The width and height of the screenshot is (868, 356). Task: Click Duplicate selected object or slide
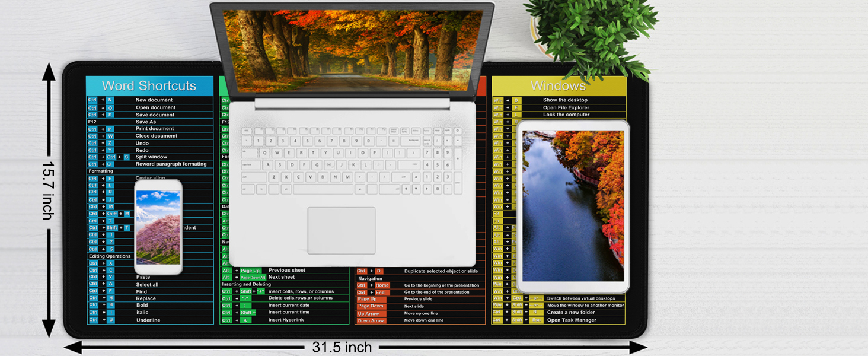click(x=441, y=271)
